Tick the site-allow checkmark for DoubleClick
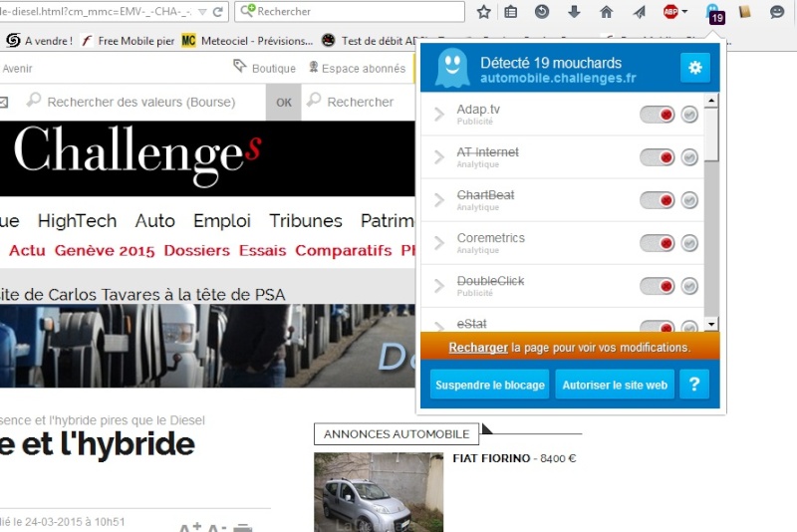The height and width of the screenshot is (532, 797). pyautogui.click(x=689, y=286)
